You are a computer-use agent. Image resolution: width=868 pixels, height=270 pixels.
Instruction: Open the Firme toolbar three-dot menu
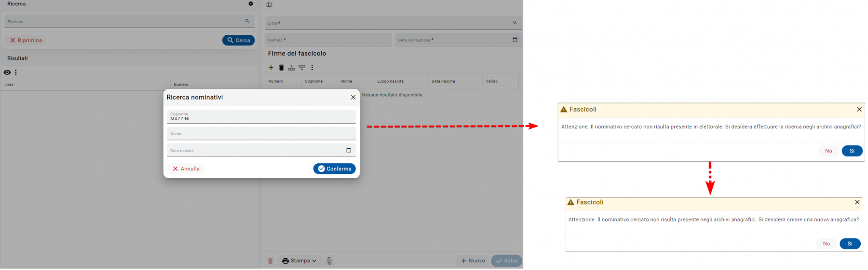click(312, 68)
